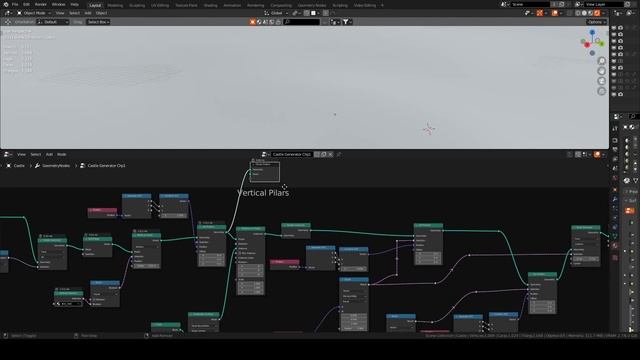Viewport: 640px width, 360px height.
Task: Switch to the Modeling workspace tab
Action: pyautogui.click(x=115, y=6)
